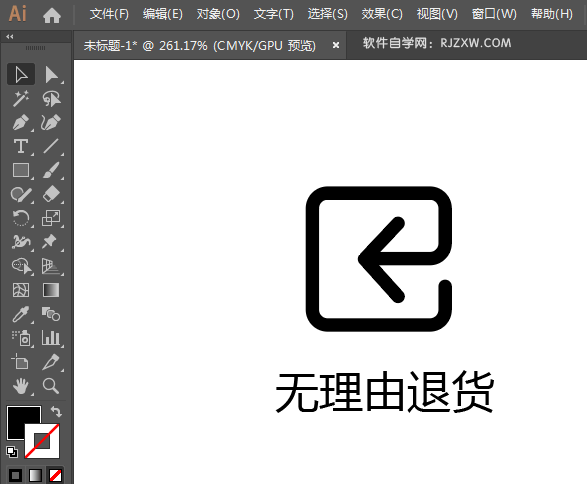The height and width of the screenshot is (484, 587).
Task: Select the Gradient tool
Action: click(x=51, y=290)
